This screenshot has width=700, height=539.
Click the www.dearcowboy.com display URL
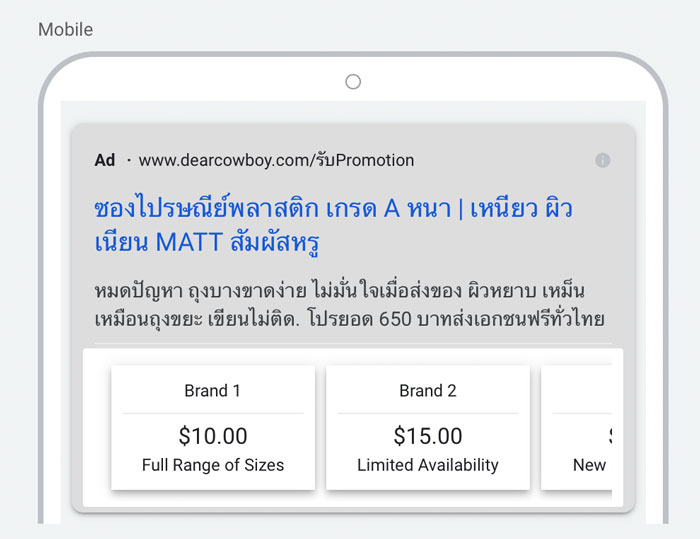coord(276,160)
